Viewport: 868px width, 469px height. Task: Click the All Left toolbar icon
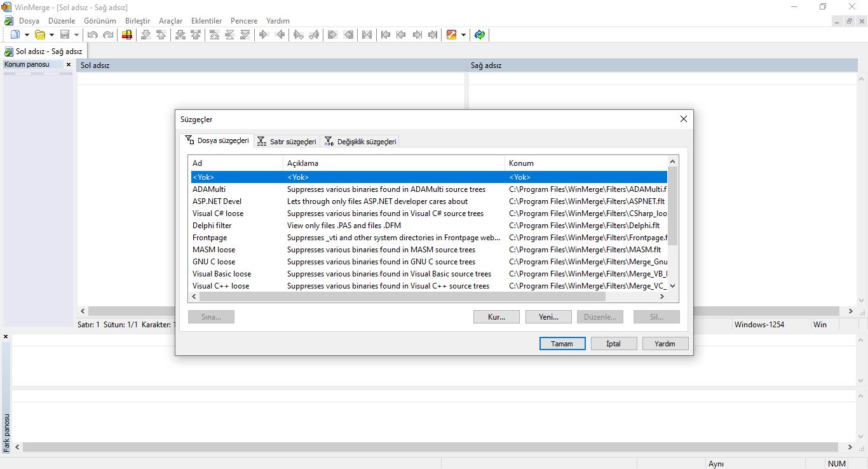(x=348, y=35)
